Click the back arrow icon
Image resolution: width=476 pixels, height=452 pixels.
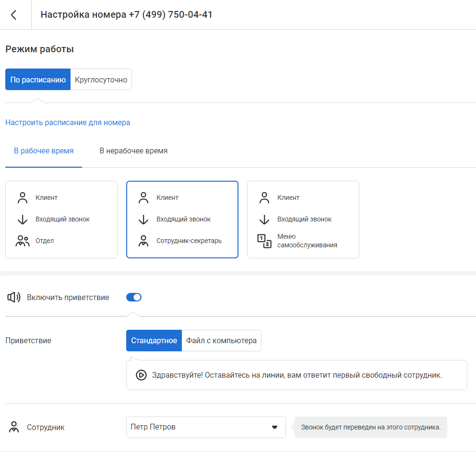14,15
